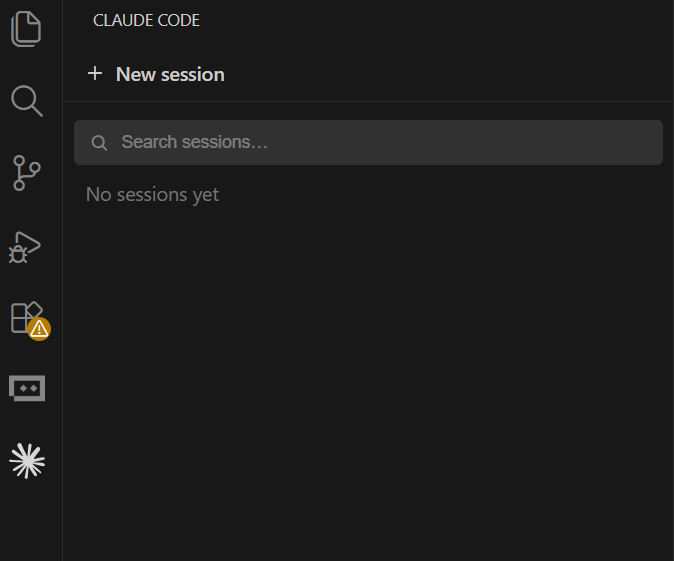The width and height of the screenshot is (674, 561).
Task: Focus the Search sessions input field
Action: 368,142
